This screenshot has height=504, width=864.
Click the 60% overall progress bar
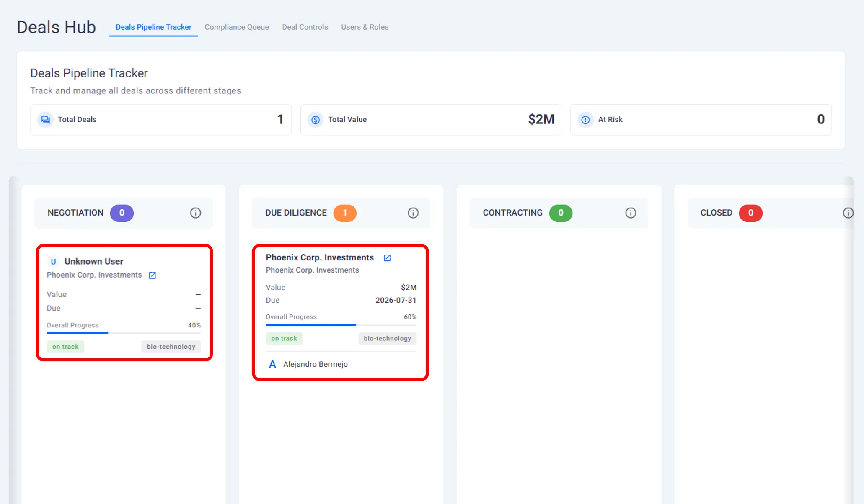click(341, 325)
